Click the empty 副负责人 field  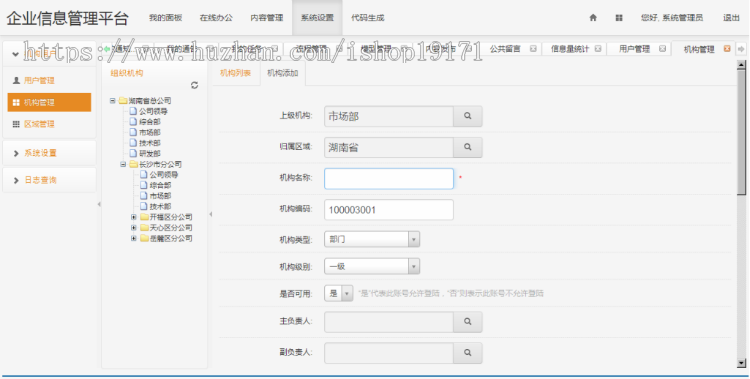point(389,353)
